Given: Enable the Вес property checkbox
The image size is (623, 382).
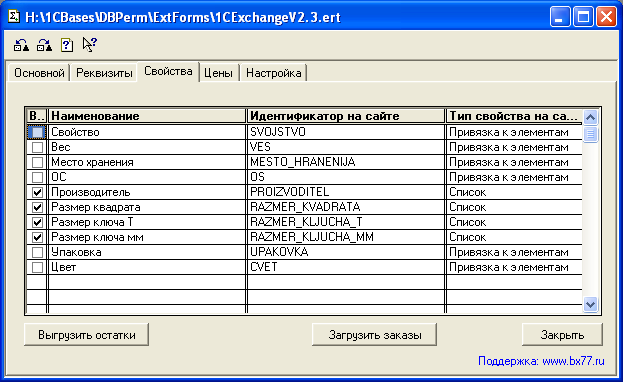Looking at the screenshot, I should click(x=37, y=147).
